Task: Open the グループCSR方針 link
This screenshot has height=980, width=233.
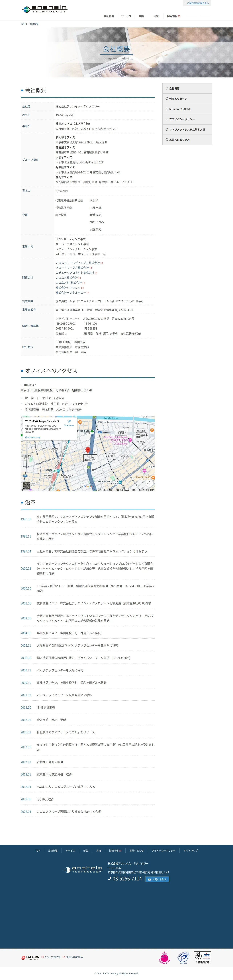Action: [x=51, y=957]
